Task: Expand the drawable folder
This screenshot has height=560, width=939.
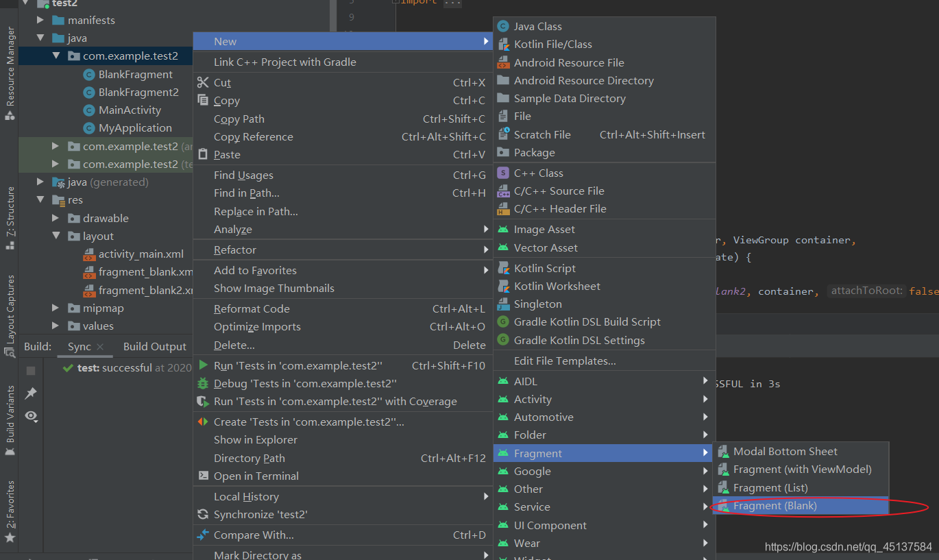Action: click(x=56, y=218)
